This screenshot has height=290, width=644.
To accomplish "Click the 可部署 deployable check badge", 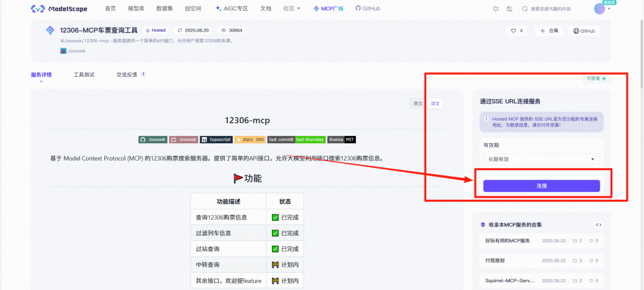I will pos(596,78).
